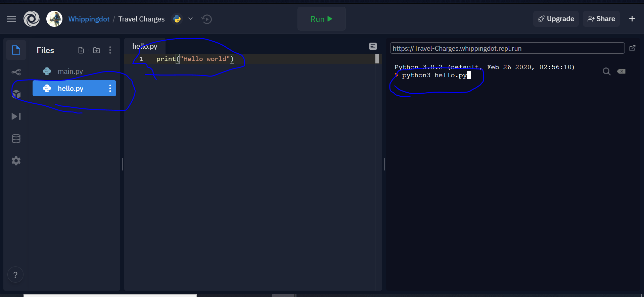The width and height of the screenshot is (644, 297).
Task: Open output in new tab icon
Action: 632,48
